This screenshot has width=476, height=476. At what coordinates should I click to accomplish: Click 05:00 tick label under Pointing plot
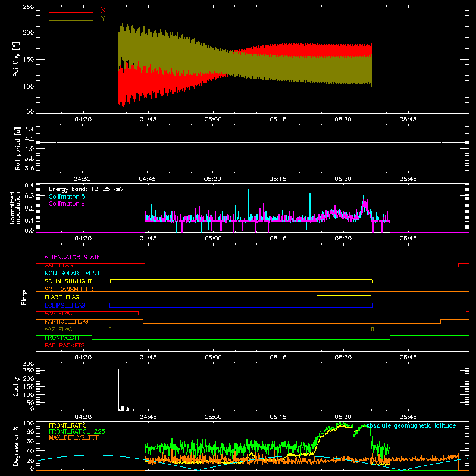213,120
